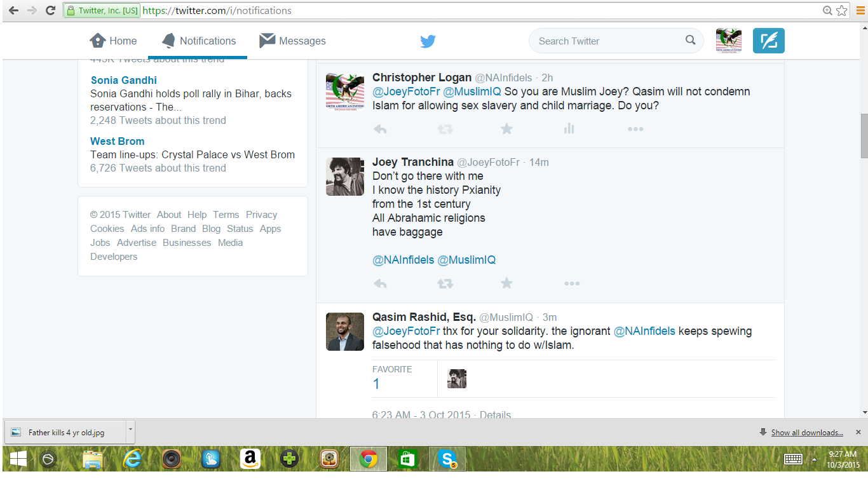Open the Developers footer link
The width and height of the screenshot is (868, 488).
(x=114, y=257)
